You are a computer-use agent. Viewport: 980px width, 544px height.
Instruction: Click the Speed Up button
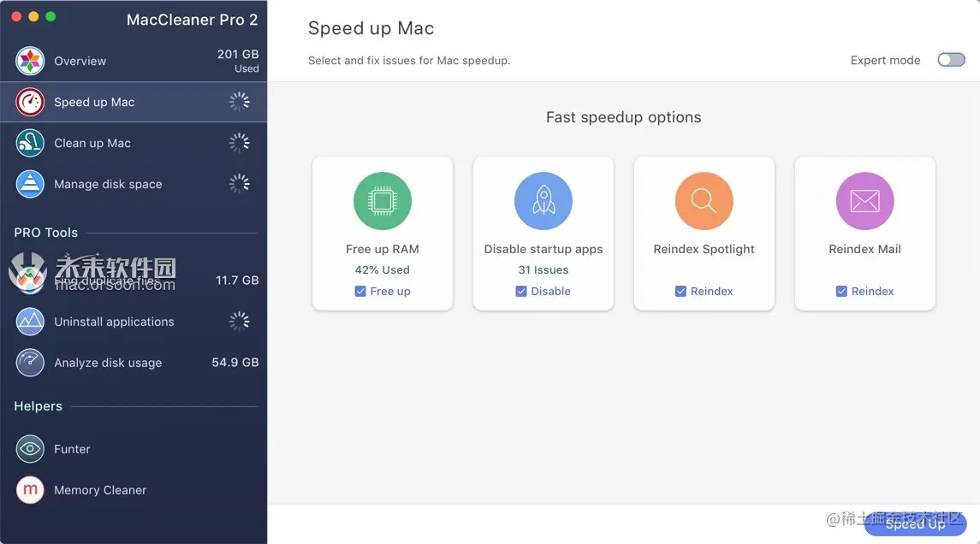coord(915,524)
